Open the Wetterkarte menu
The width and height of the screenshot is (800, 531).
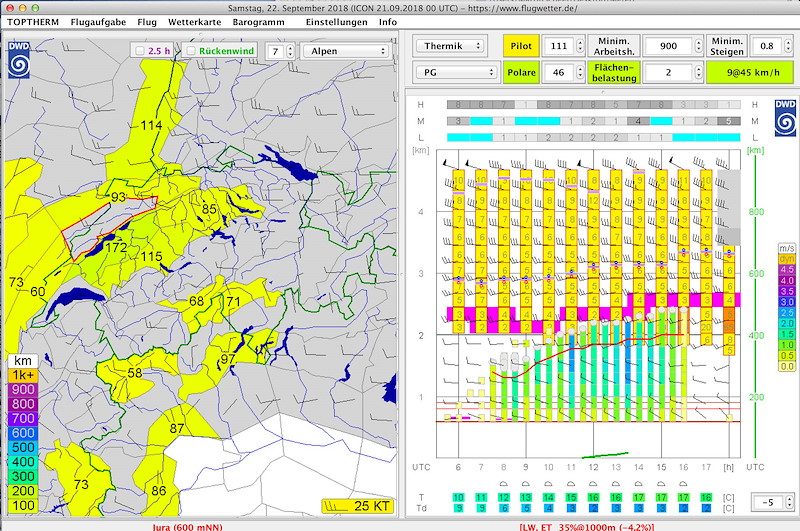[194, 22]
